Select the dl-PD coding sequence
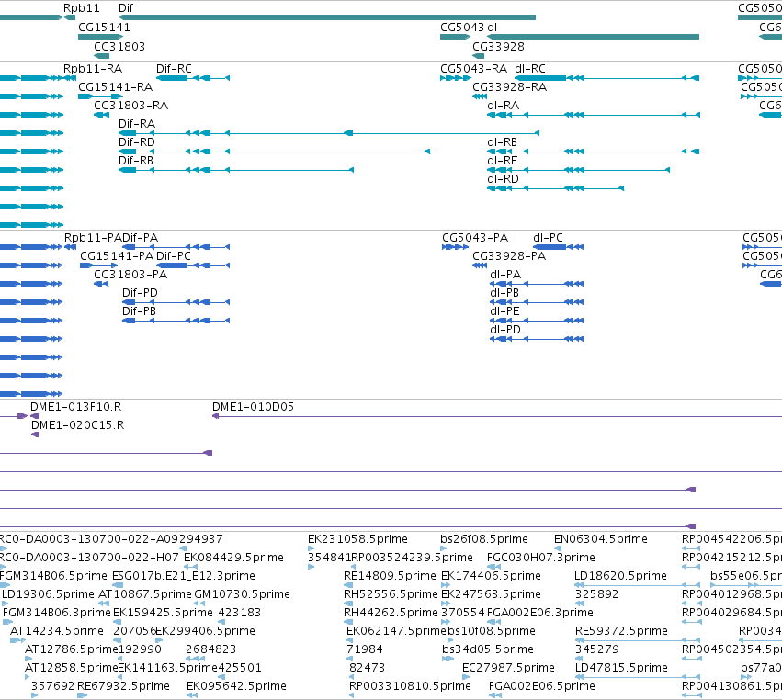The width and height of the screenshot is (782, 700). tap(537, 339)
